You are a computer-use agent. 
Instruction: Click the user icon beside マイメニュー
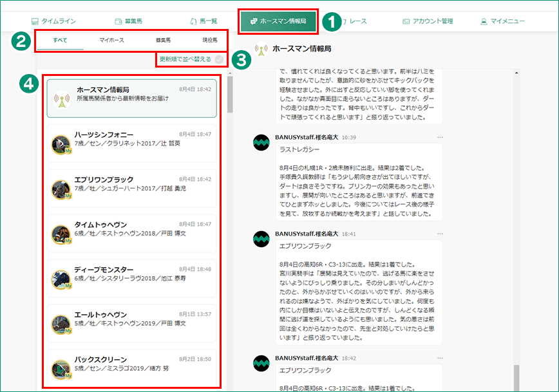coord(484,21)
